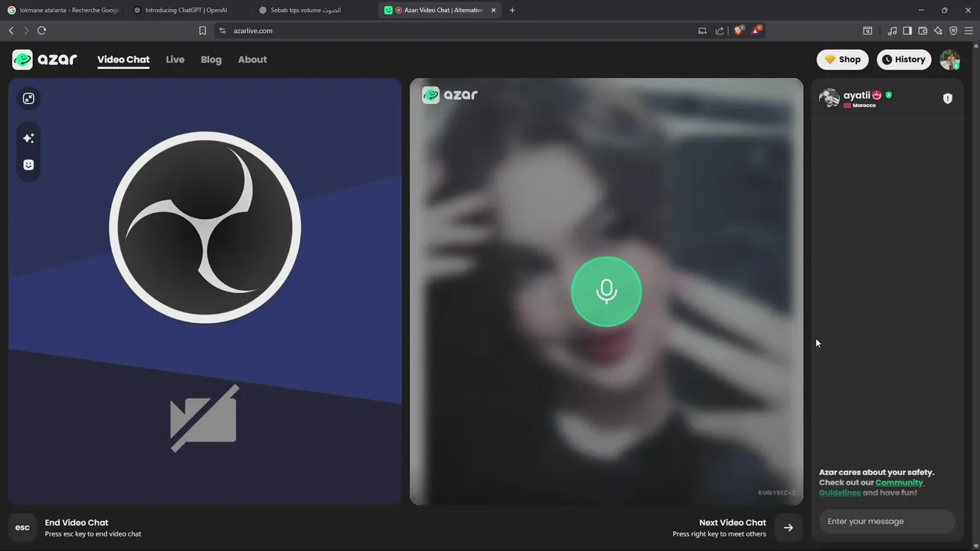Open the Brave Wallet icon
Viewport: 980px width, 551px height.
(x=923, y=31)
